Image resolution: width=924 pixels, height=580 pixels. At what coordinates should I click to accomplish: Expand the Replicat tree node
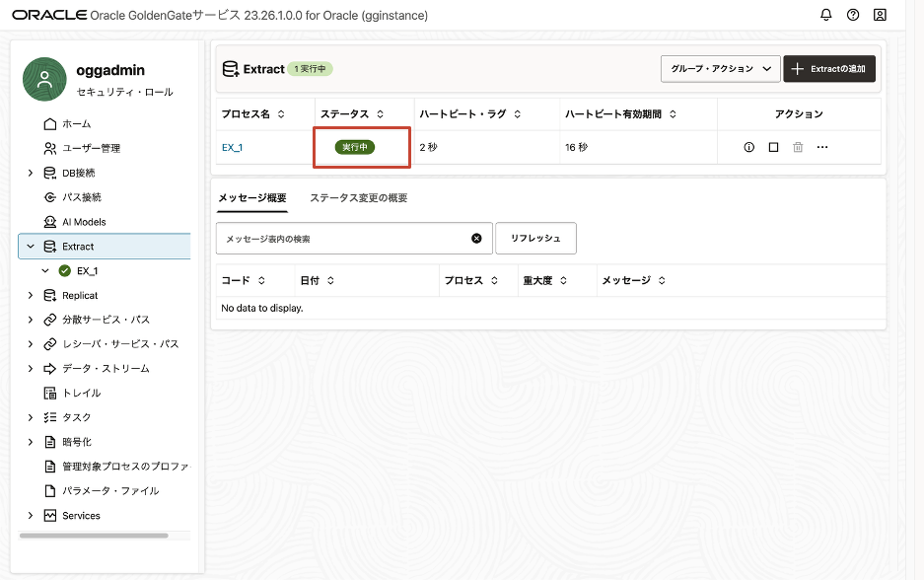tap(31, 295)
